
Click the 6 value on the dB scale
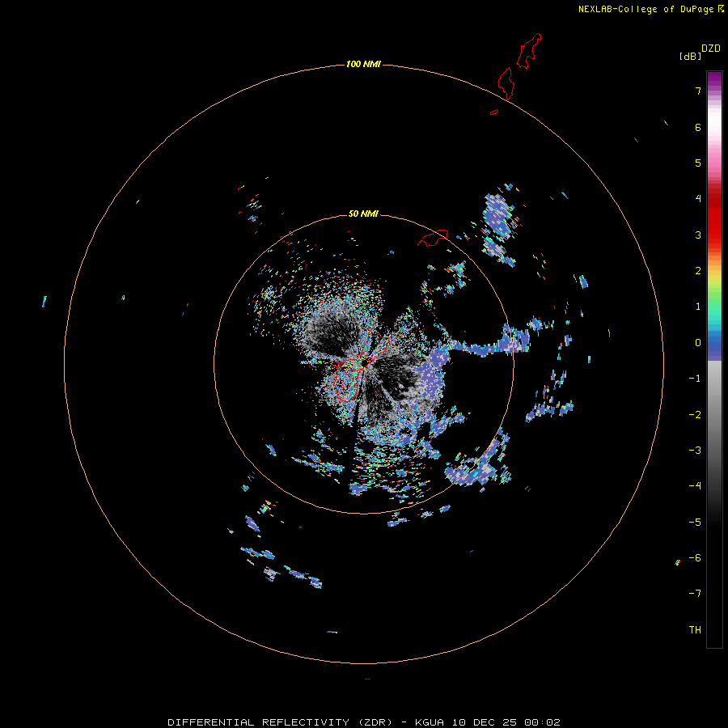click(698, 127)
